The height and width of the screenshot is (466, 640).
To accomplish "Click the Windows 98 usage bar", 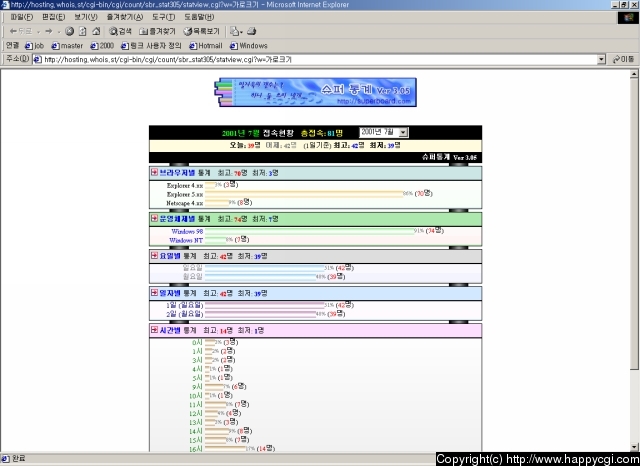I will tap(309, 231).
